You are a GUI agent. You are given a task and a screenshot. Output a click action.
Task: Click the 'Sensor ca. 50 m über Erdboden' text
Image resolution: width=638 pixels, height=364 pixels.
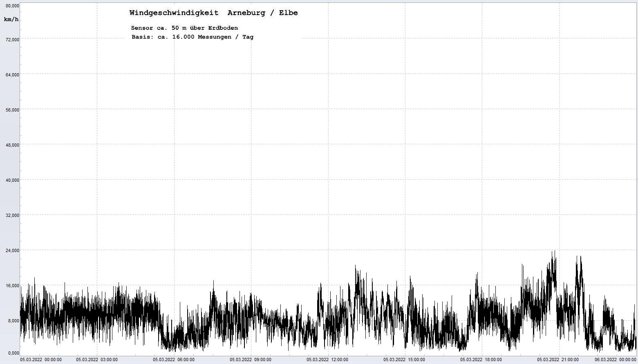tap(184, 28)
